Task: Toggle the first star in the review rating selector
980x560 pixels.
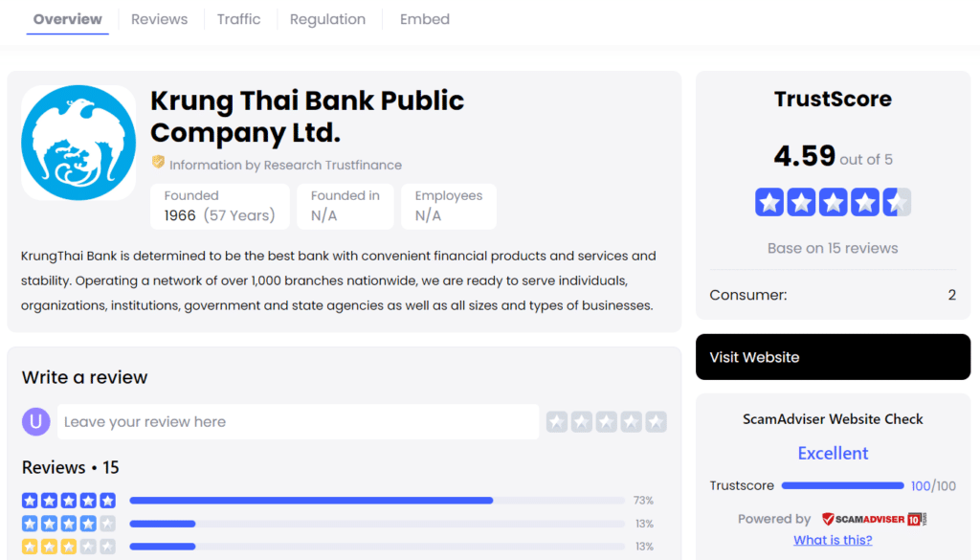Action: tap(557, 421)
